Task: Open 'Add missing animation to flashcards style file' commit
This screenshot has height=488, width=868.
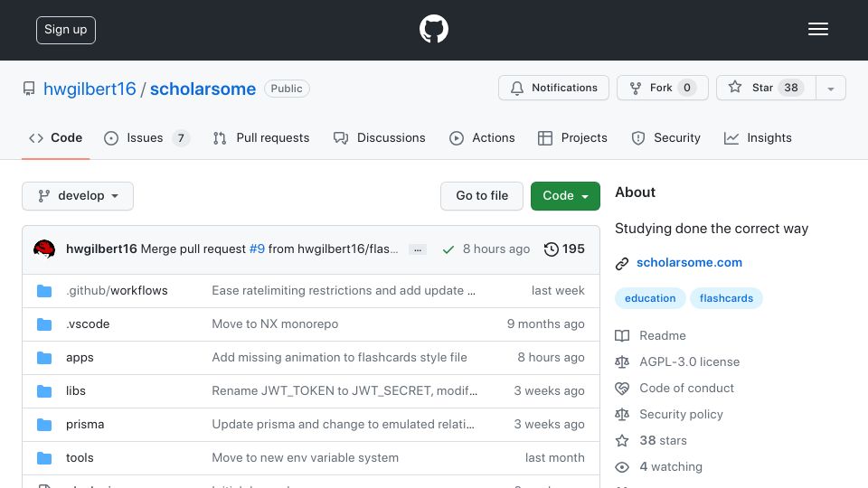Action: tap(339, 358)
